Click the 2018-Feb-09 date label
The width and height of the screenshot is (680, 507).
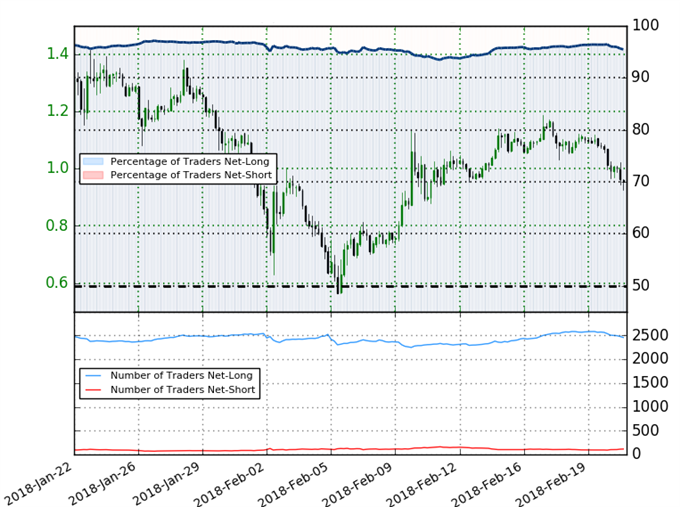coord(359,484)
